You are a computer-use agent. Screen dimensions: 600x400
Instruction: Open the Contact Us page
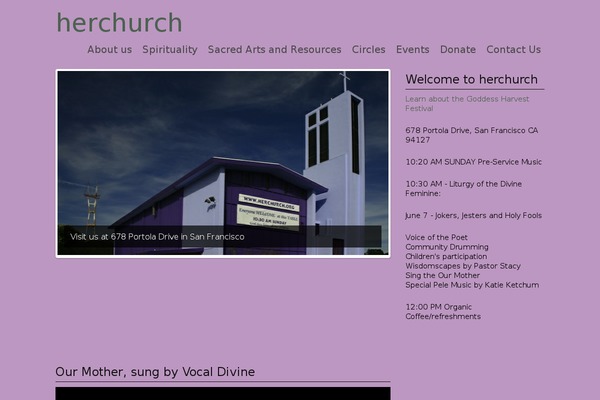click(x=514, y=50)
